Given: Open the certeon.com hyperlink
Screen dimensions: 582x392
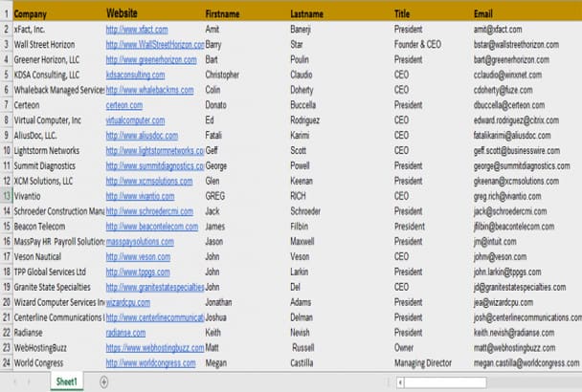Looking at the screenshot, I should (124, 105).
